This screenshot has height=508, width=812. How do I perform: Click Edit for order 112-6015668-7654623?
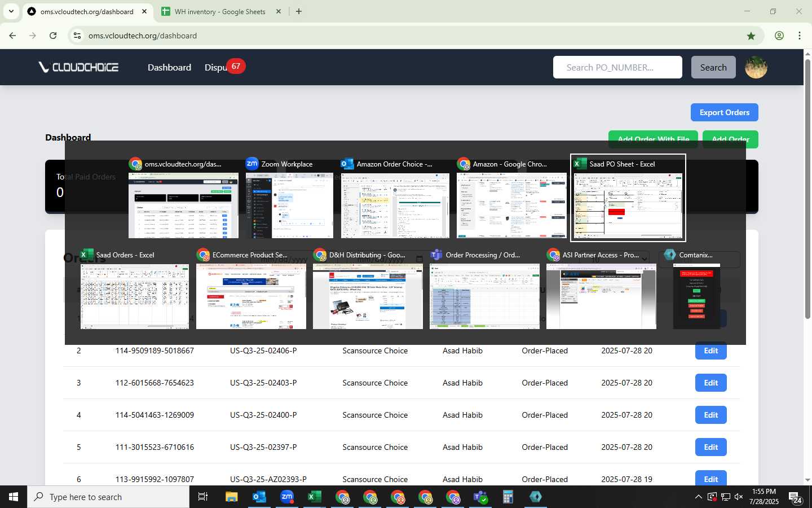[710, 383]
